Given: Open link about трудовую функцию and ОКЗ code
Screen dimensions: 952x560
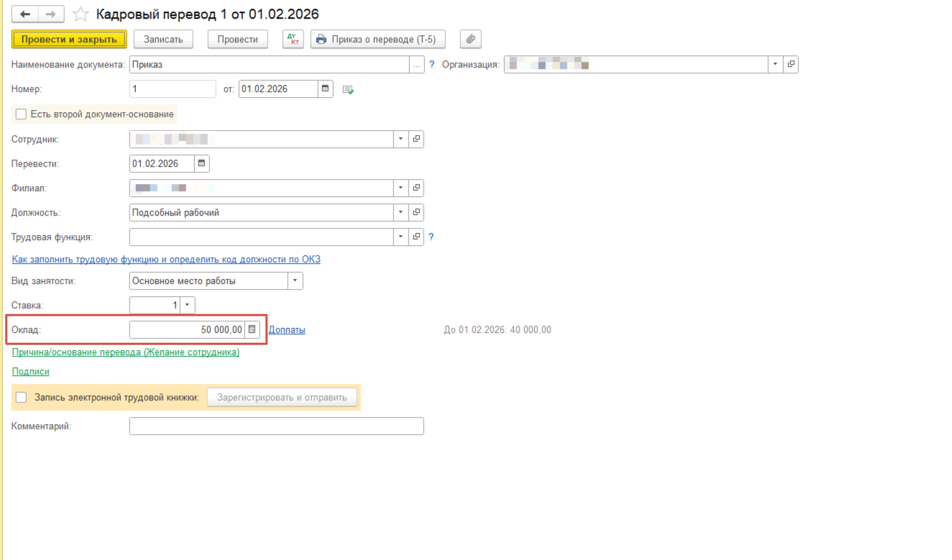Looking at the screenshot, I should [166, 260].
